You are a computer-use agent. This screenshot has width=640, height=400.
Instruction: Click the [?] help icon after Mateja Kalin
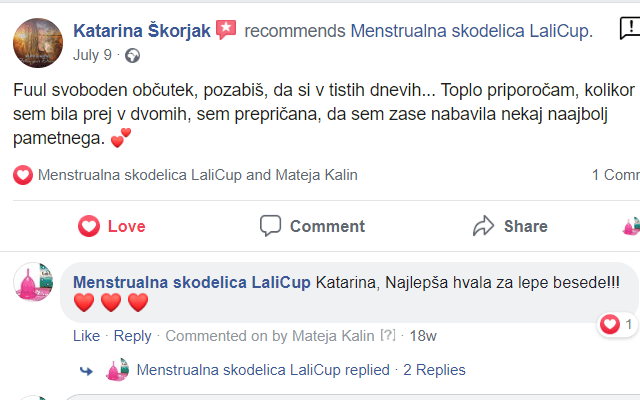[x=389, y=336]
